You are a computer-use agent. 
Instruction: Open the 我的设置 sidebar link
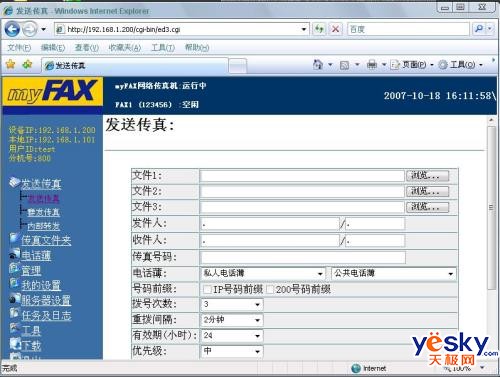(41, 285)
